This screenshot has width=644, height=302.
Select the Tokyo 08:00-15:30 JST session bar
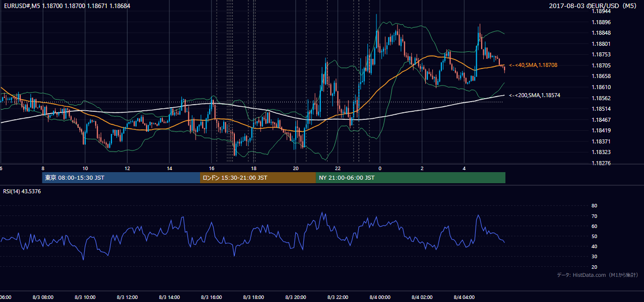(x=121, y=178)
